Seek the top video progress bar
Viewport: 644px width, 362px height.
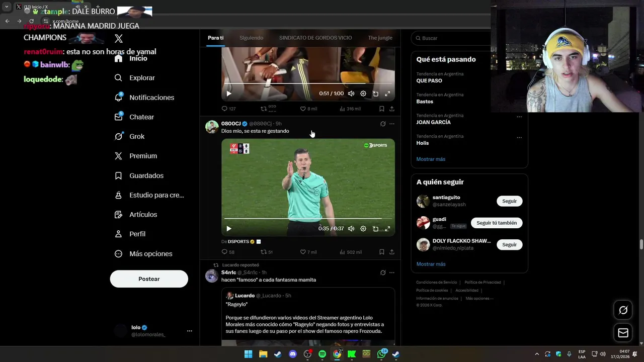pos(308,83)
